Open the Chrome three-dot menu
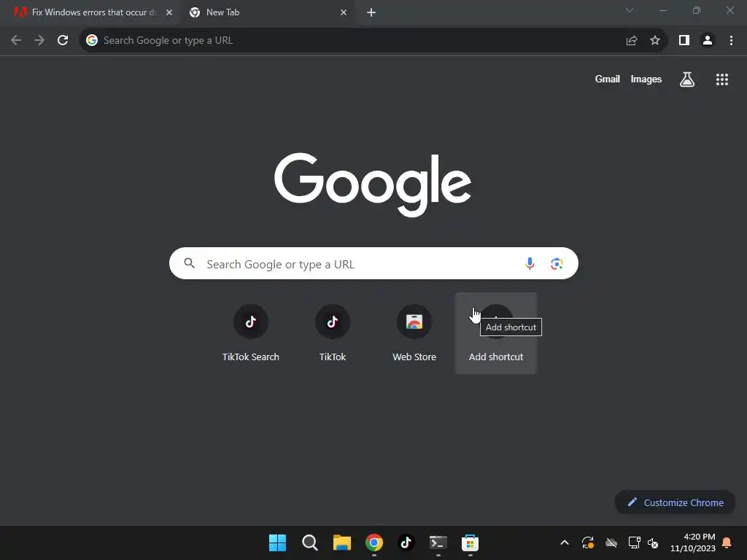Screen dimensions: 747x560 click(731, 41)
